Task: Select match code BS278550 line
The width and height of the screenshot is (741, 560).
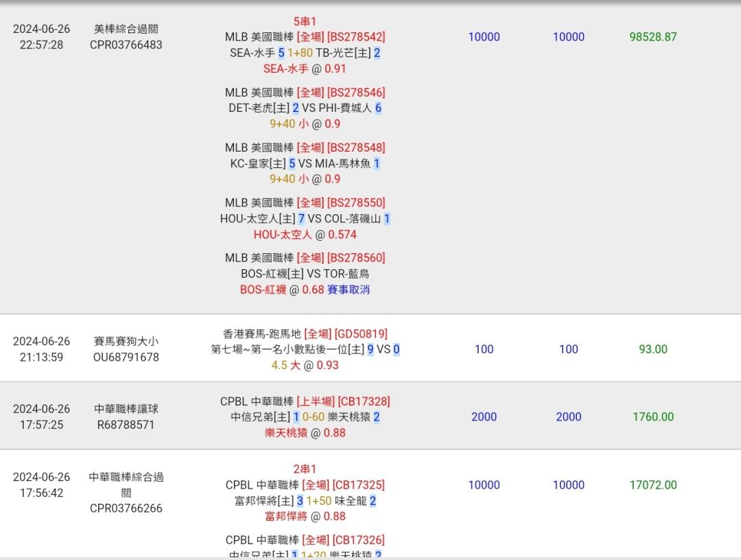Action: tap(305, 202)
